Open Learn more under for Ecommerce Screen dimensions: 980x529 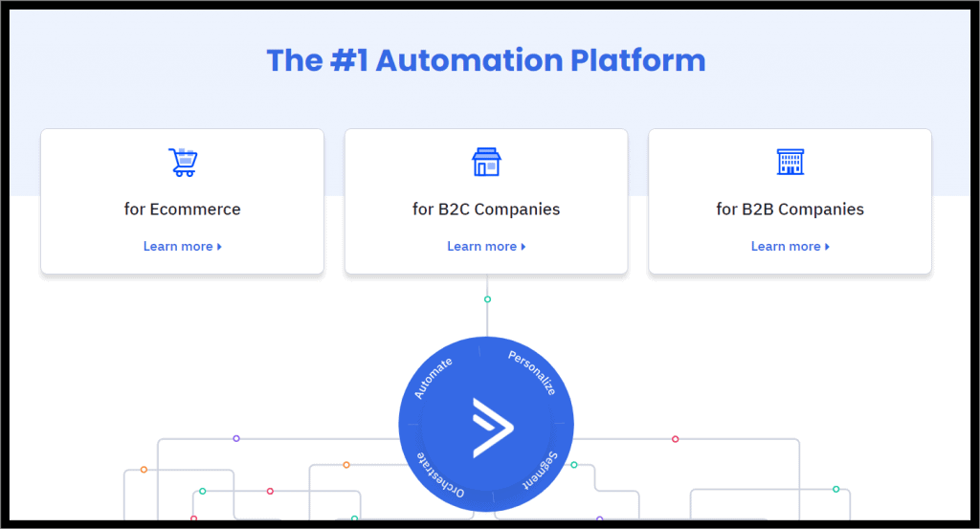183,246
